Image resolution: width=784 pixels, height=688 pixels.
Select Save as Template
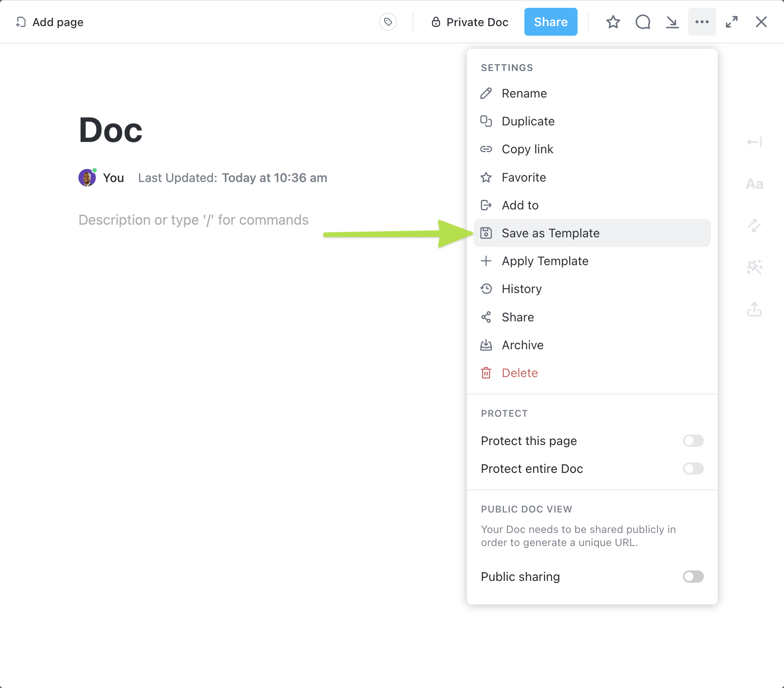click(550, 233)
